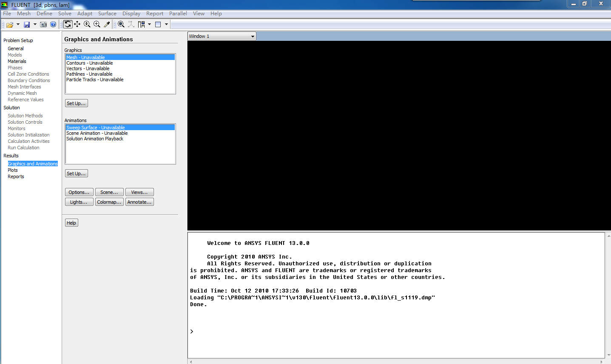The width and height of the screenshot is (611, 364).
Task: Select Materials in the navigation tree
Action: 17,61
